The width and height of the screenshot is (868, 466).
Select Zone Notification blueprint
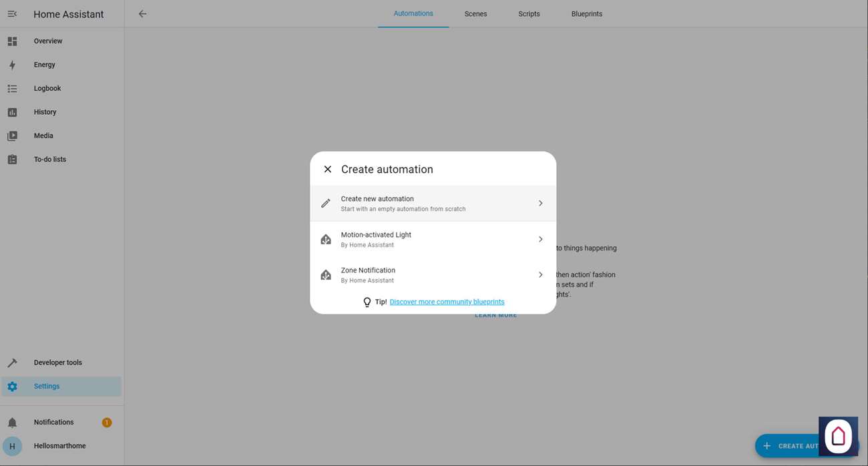point(433,275)
